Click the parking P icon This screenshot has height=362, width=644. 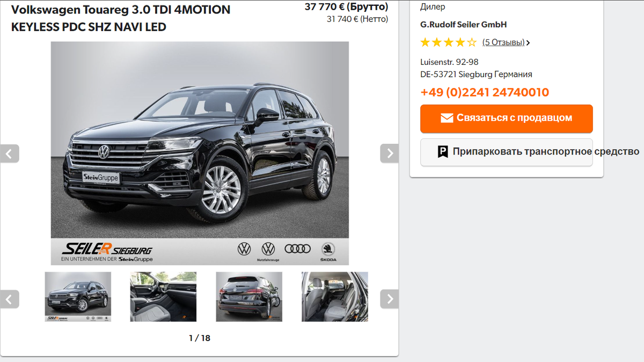point(443,152)
